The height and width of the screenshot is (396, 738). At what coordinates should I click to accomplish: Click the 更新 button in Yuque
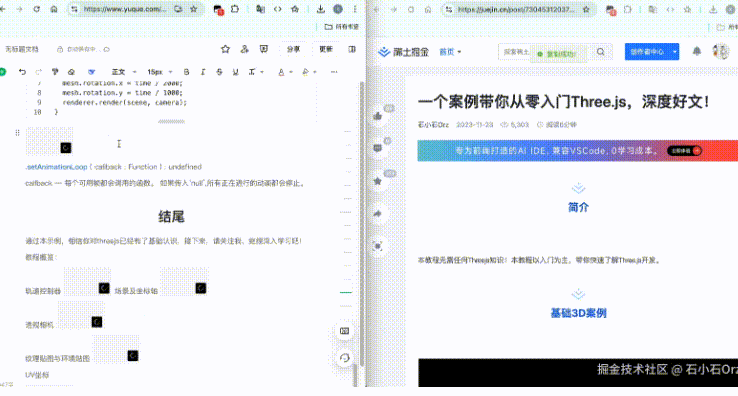pyautogui.click(x=326, y=49)
